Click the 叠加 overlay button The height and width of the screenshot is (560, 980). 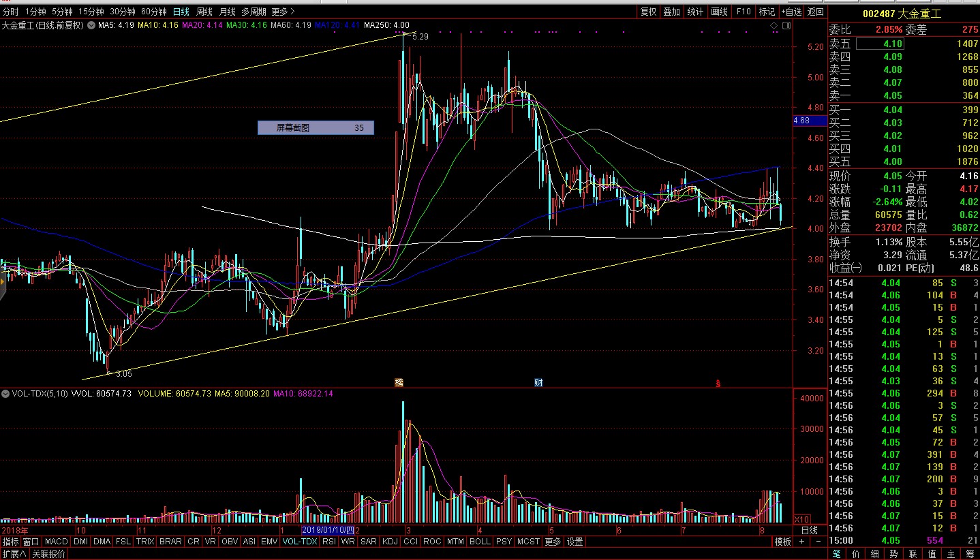click(x=672, y=12)
